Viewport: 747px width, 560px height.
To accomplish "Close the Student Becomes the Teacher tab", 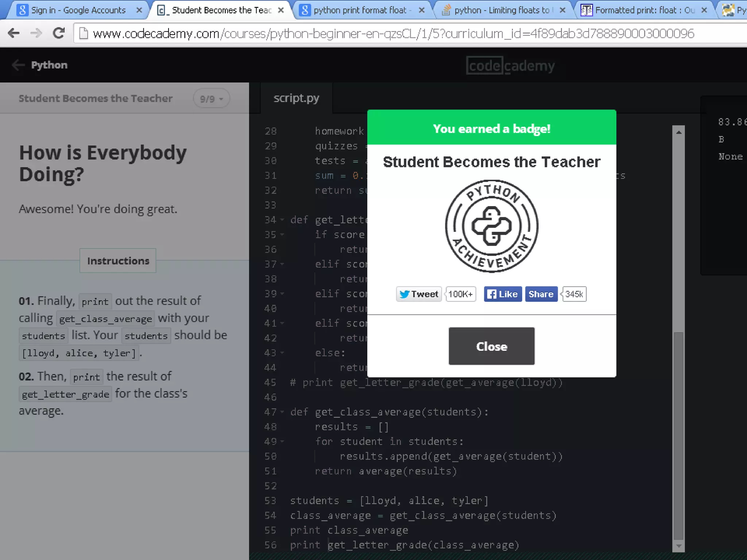I will click(281, 10).
